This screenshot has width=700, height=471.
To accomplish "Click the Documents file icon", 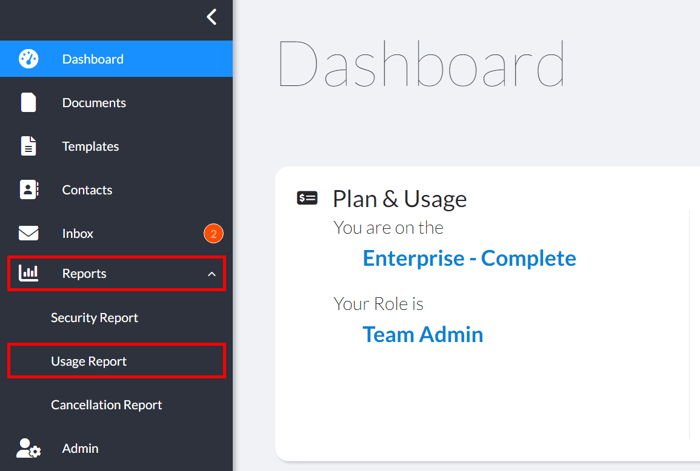I will (x=28, y=102).
